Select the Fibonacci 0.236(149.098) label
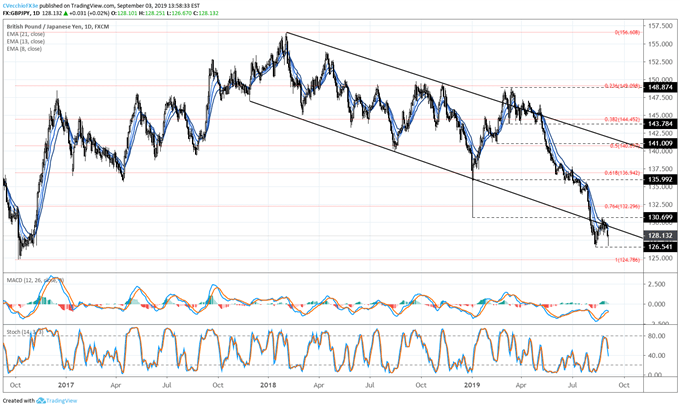 pyautogui.click(x=622, y=86)
